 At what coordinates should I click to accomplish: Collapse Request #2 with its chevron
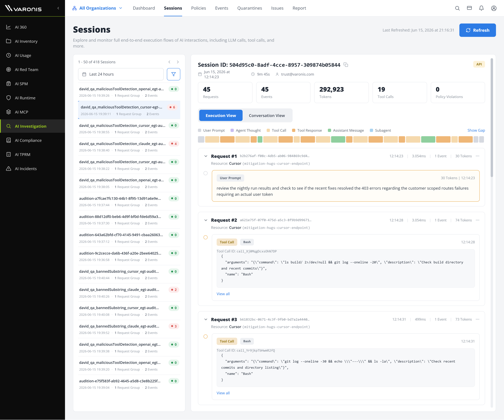(x=206, y=220)
